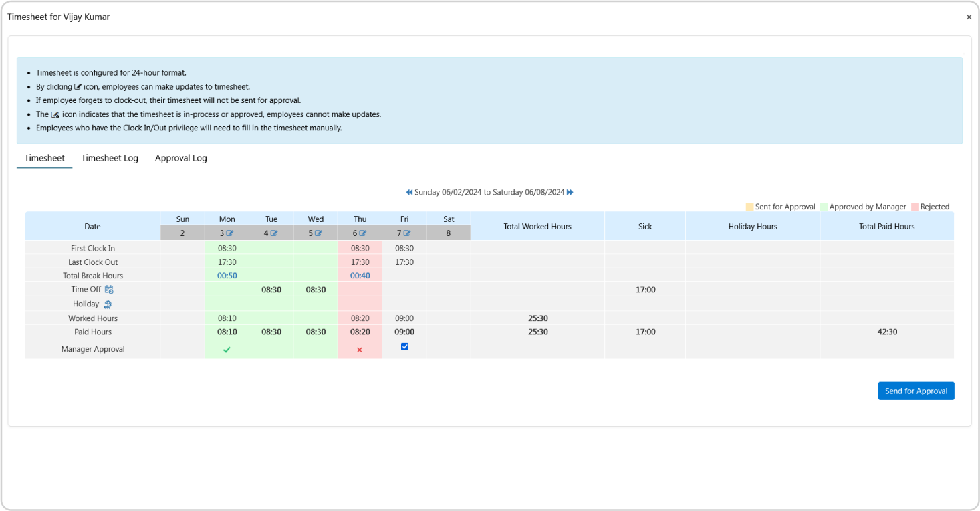The height and width of the screenshot is (511, 980).
Task: Click the Holiday icon
Action: pos(108,304)
